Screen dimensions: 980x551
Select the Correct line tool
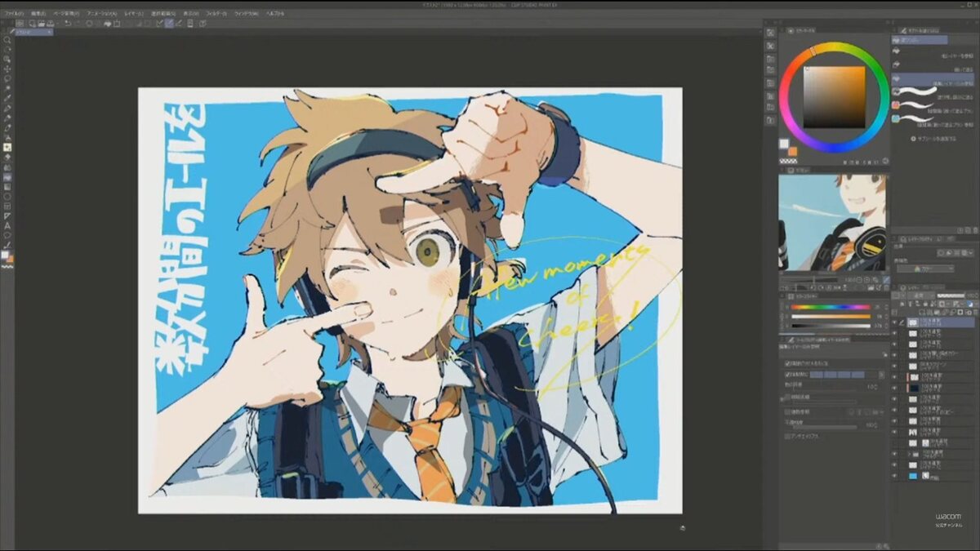pos(7,245)
